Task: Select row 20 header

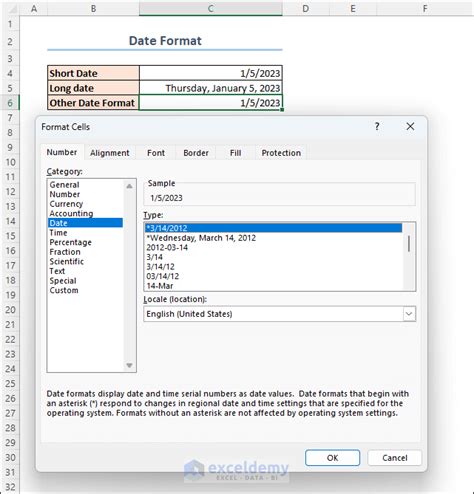Action: click(10, 310)
